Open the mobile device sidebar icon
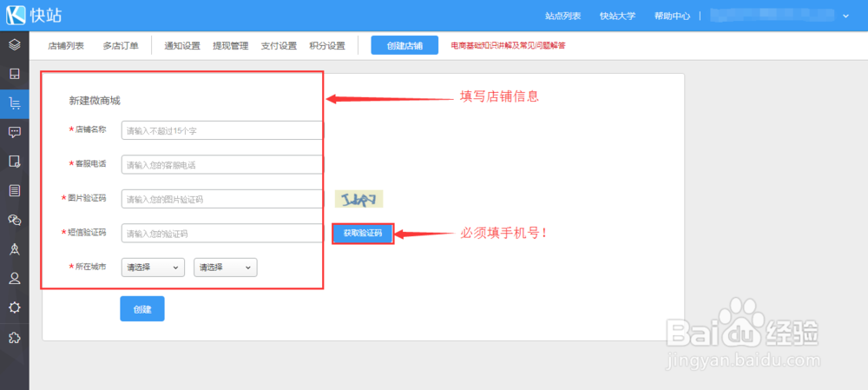 [15, 74]
